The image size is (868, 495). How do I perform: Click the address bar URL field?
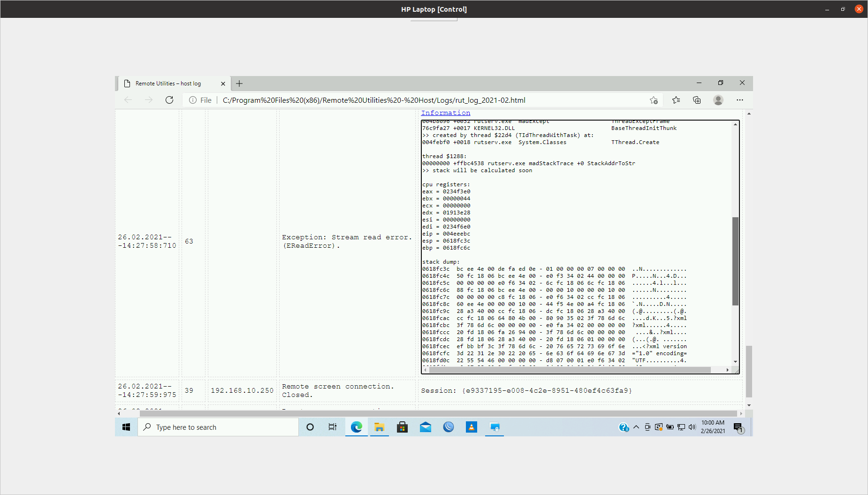374,100
